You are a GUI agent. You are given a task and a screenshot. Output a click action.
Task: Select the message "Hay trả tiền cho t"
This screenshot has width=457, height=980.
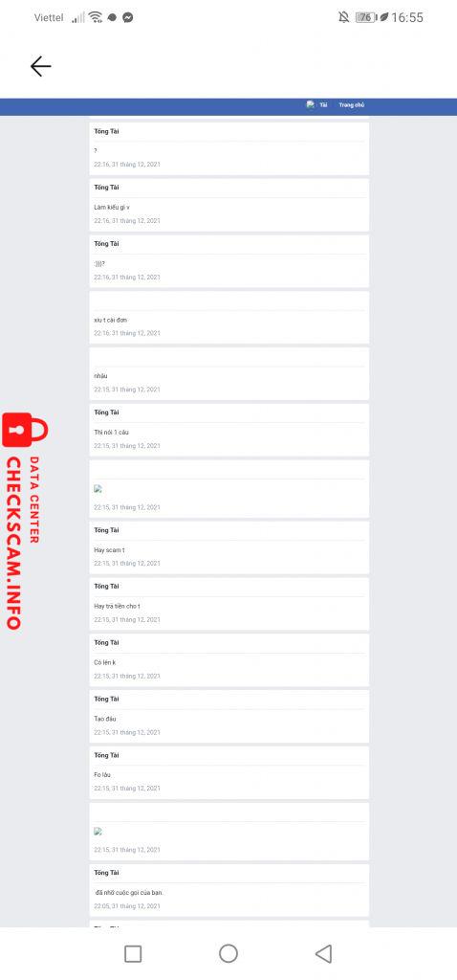117,606
